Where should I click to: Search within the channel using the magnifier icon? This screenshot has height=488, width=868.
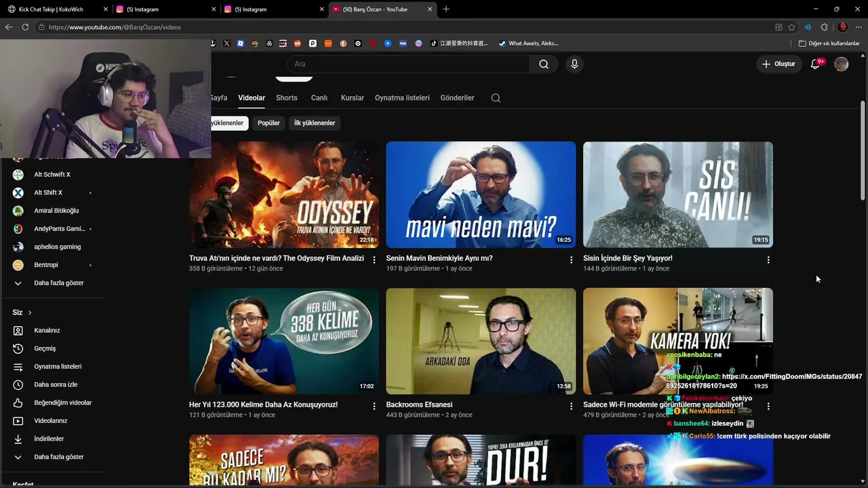click(496, 98)
